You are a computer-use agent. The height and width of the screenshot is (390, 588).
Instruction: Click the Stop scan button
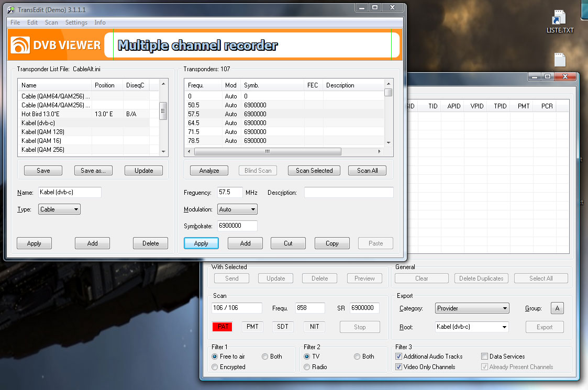[x=360, y=327]
